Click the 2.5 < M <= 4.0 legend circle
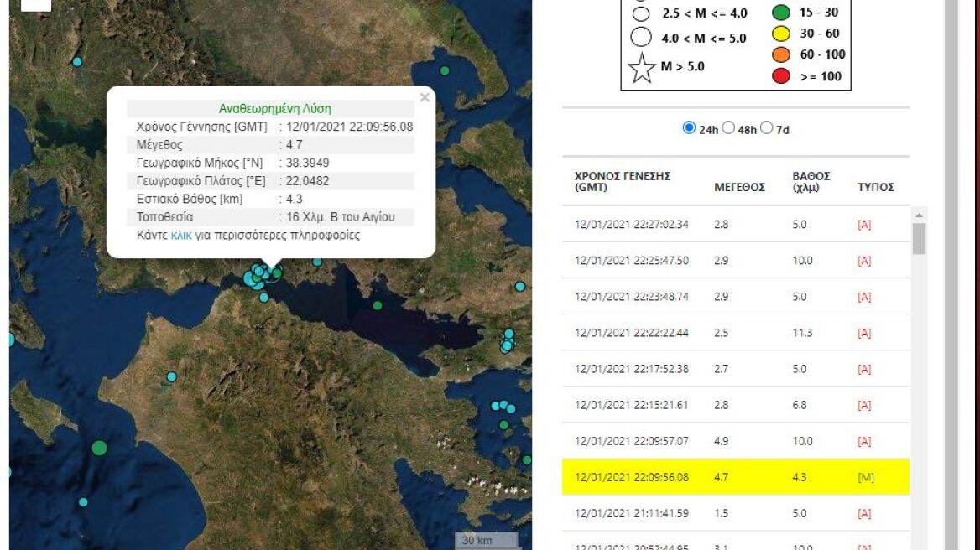The image size is (980, 550). tap(643, 13)
